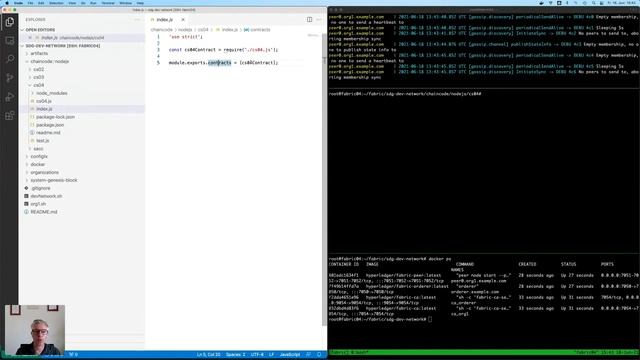Click the README.md info file icon
This screenshot has width=640, height=360.
coord(27,212)
